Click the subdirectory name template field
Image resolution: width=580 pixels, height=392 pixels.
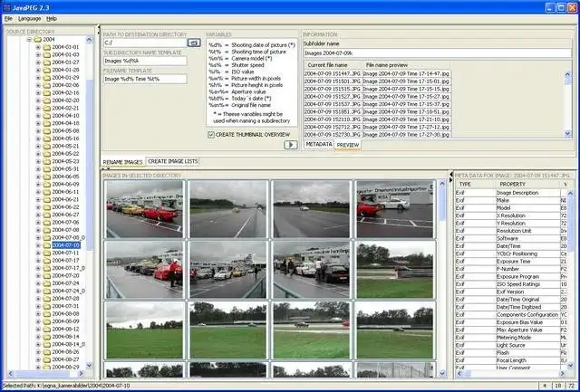tap(145, 61)
